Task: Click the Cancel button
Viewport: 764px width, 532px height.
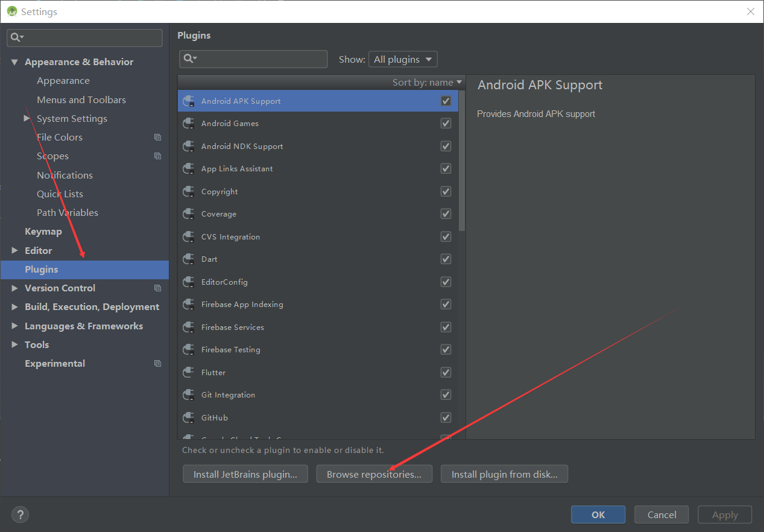Action: click(x=661, y=515)
